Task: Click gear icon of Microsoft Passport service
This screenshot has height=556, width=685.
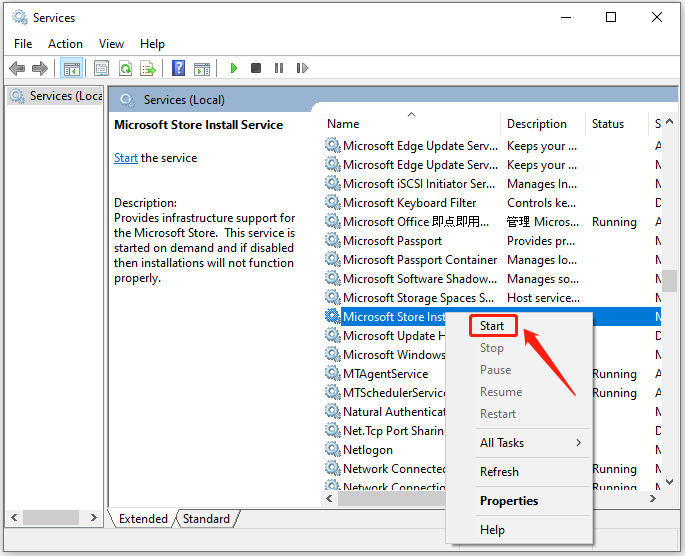Action: click(332, 240)
